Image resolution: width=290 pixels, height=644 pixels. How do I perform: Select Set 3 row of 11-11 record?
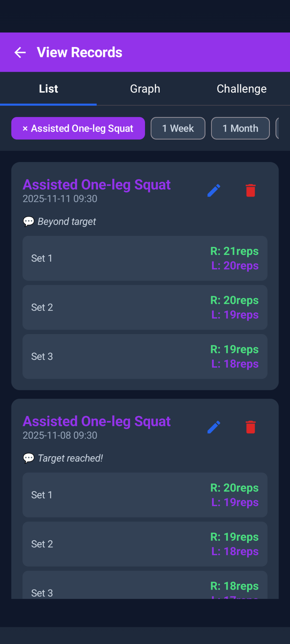(x=145, y=357)
